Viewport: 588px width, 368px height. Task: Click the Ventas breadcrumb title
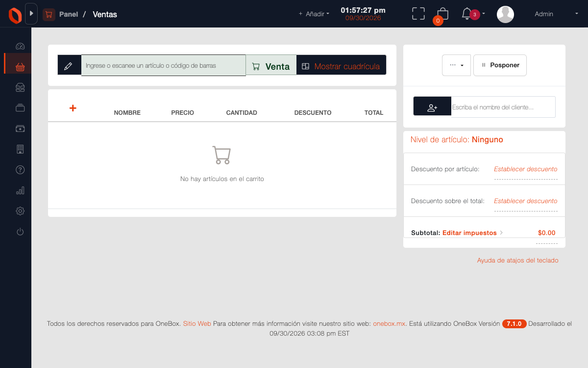coord(105,14)
